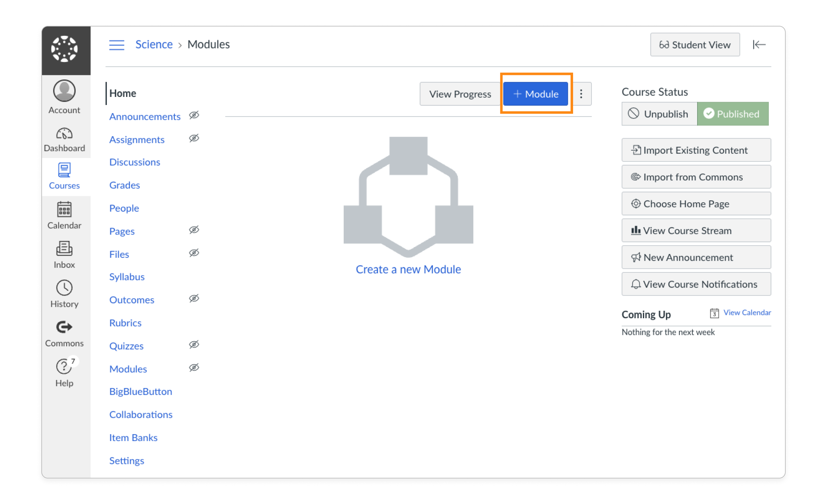Click Published to set course status
Viewport: 827px width, 504px height.
point(733,114)
